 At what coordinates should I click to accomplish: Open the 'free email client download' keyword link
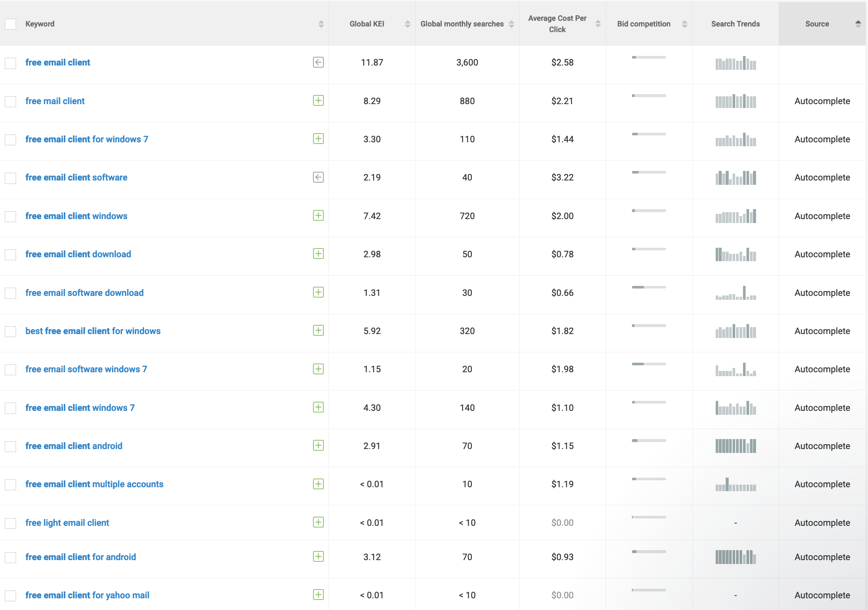tap(78, 254)
